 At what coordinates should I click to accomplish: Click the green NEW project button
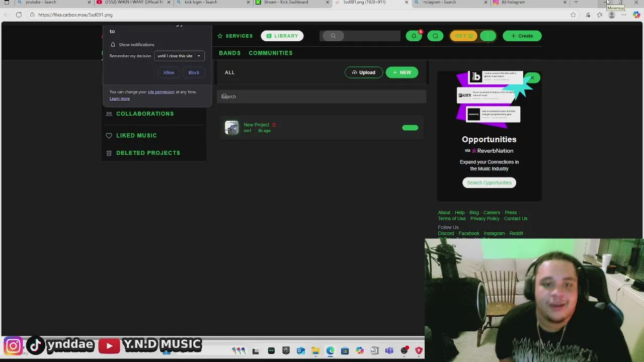tap(401, 72)
